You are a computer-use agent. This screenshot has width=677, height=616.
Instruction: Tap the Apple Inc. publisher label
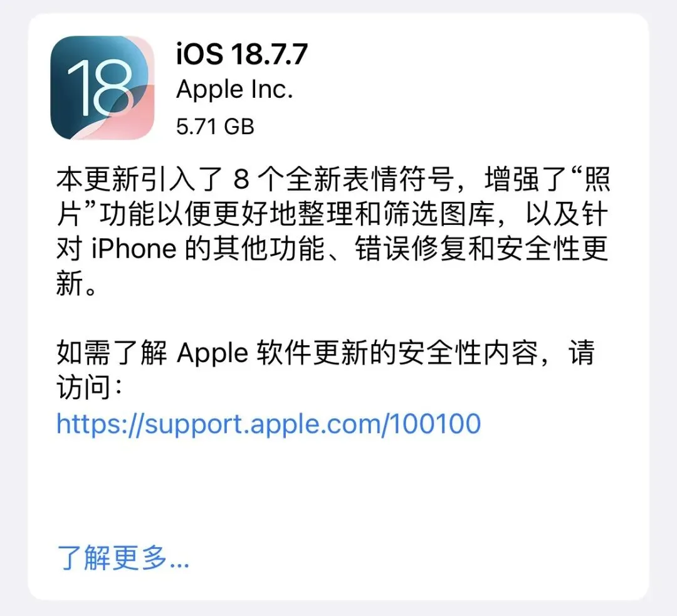point(235,90)
